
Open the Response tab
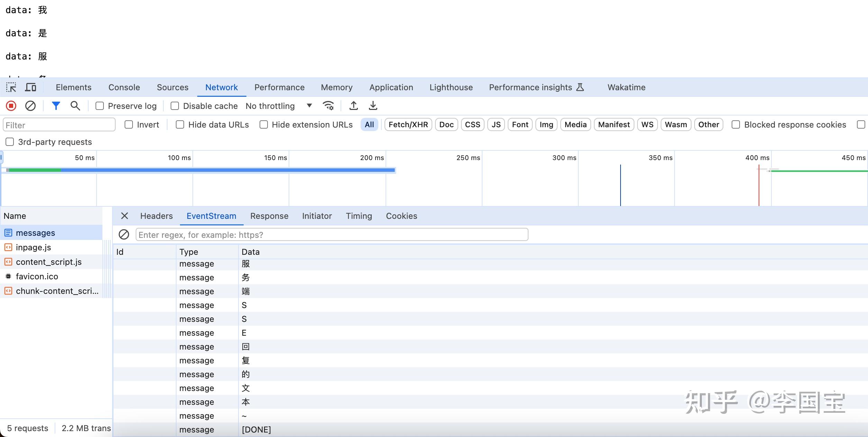tap(269, 216)
